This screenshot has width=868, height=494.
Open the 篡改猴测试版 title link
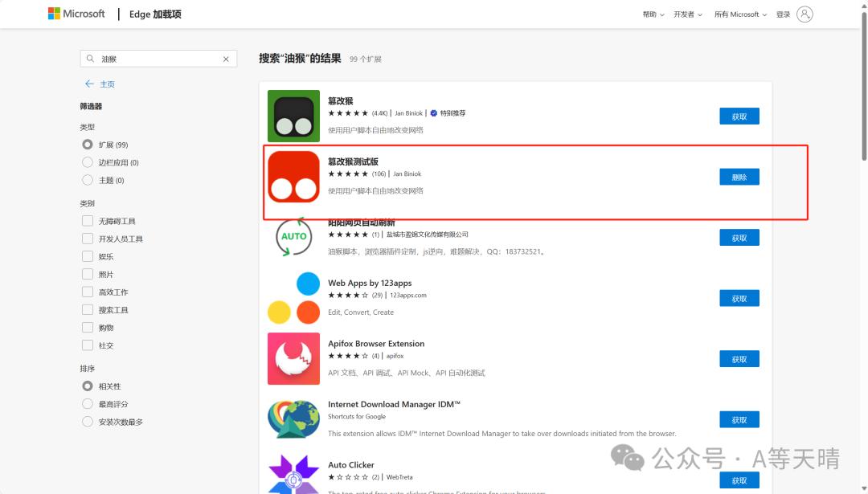pyautogui.click(x=353, y=161)
